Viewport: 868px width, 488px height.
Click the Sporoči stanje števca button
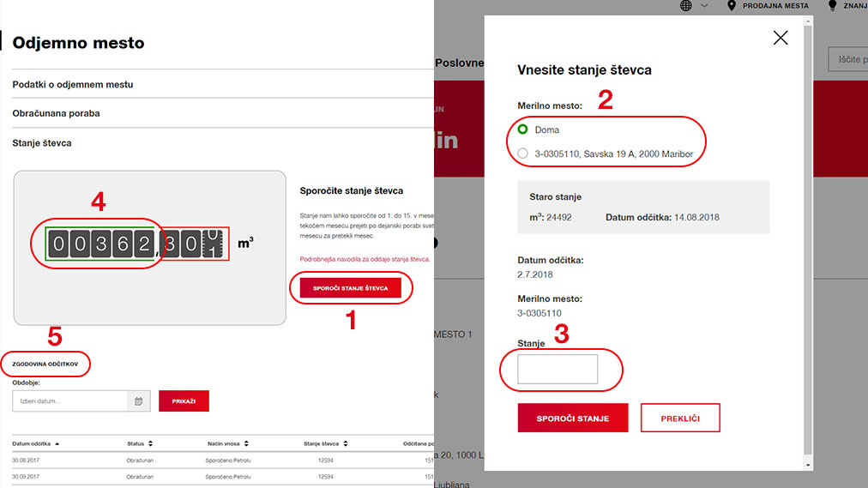(x=350, y=288)
